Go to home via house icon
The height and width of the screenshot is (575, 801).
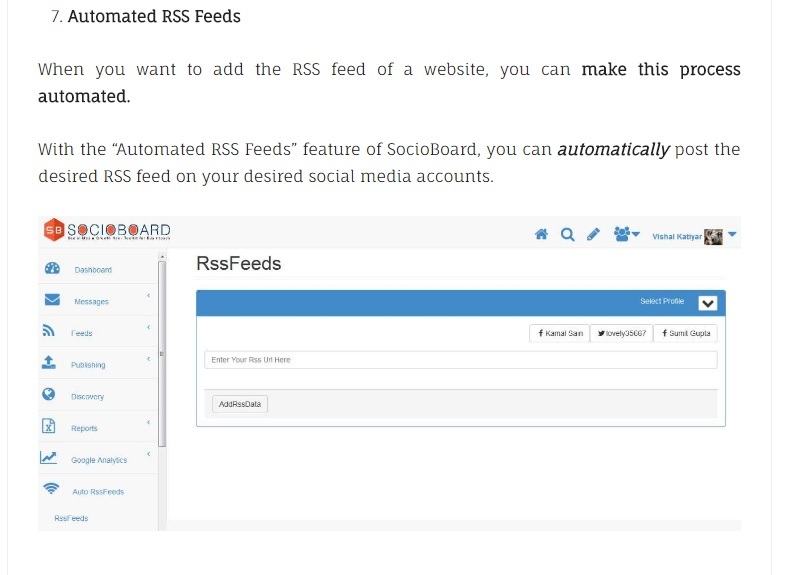(x=541, y=234)
